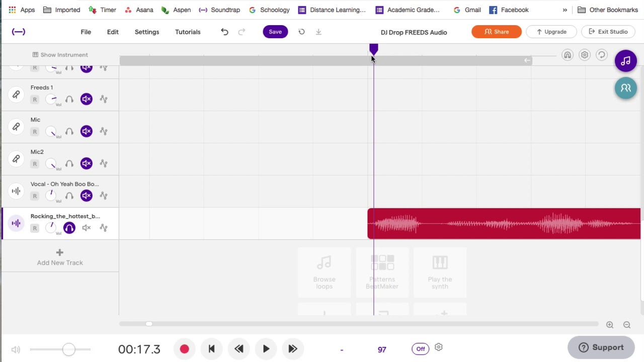Solo the Mic2 track headphones
Screen dimensions: 644x362
pos(69,163)
